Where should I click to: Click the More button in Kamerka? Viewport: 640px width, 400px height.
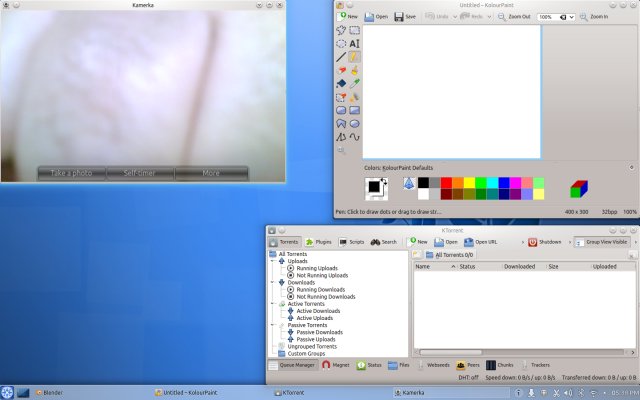(x=211, y=173)
